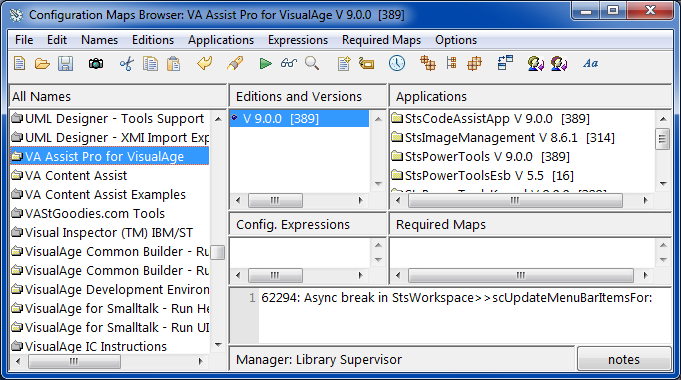Click the yellow undo arrow icon
The width and height of the screenshot is (681, 380).
(204, 63)
